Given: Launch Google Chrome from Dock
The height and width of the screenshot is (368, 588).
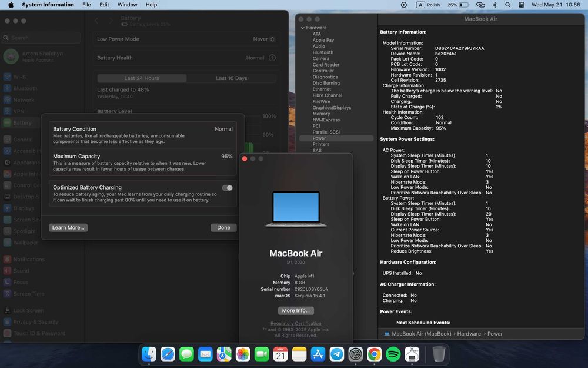Looking at the screenshot, I should click(374, 354).
